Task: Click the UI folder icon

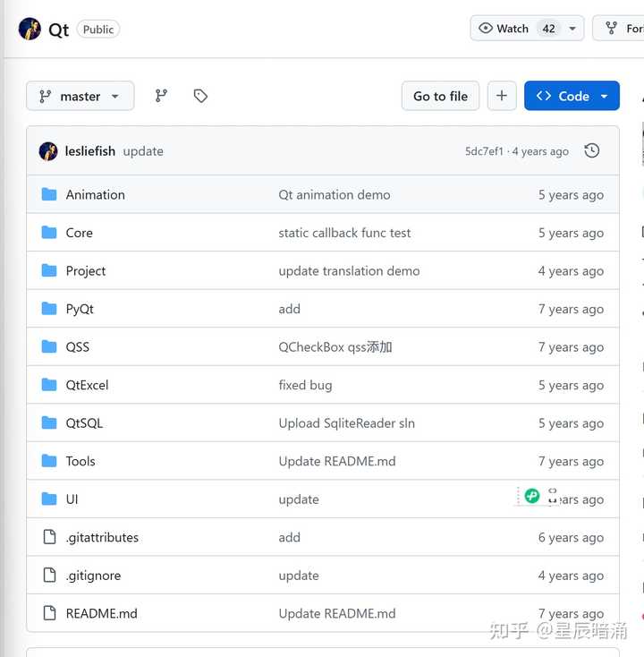Action: point(49,499)
